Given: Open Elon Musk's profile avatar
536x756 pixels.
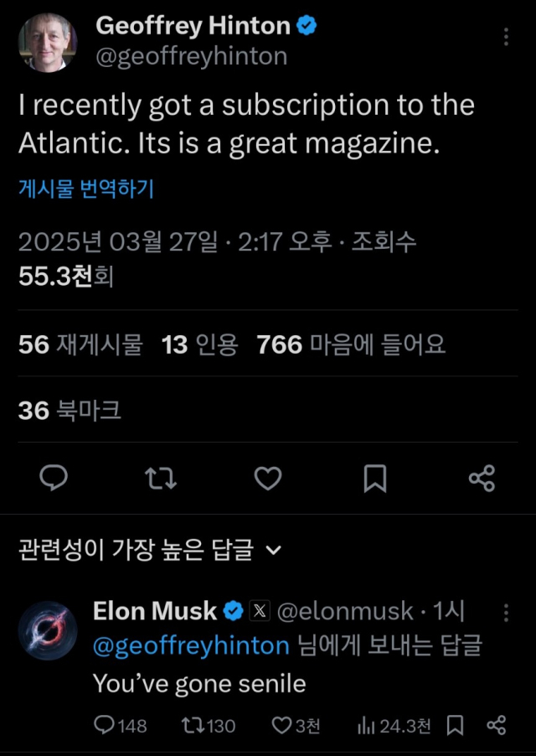Looking at the screenshot, I should coord(47,630).
